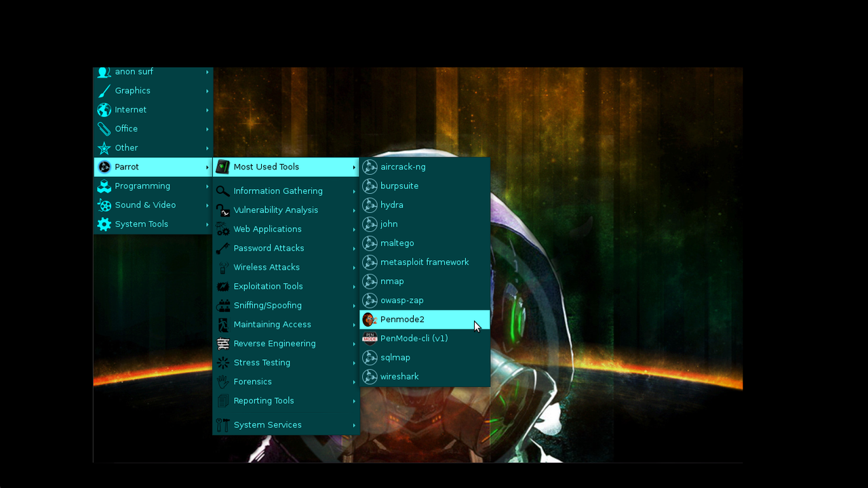Click the Graphics paintbrush icon
The height and width of the screenshot is (488, 868).
click(x=104, y=91)
